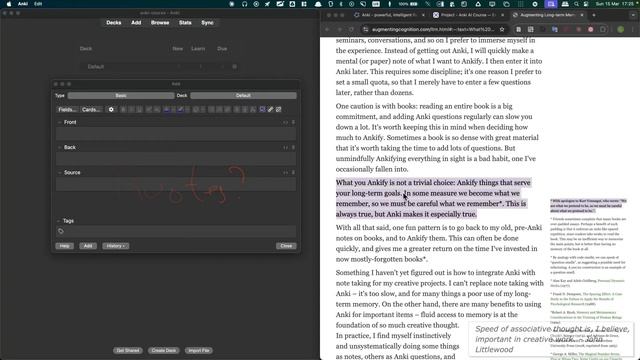Click into the Back field input
The width and height of the screenshot is (640, 360).
coord(176,159)
